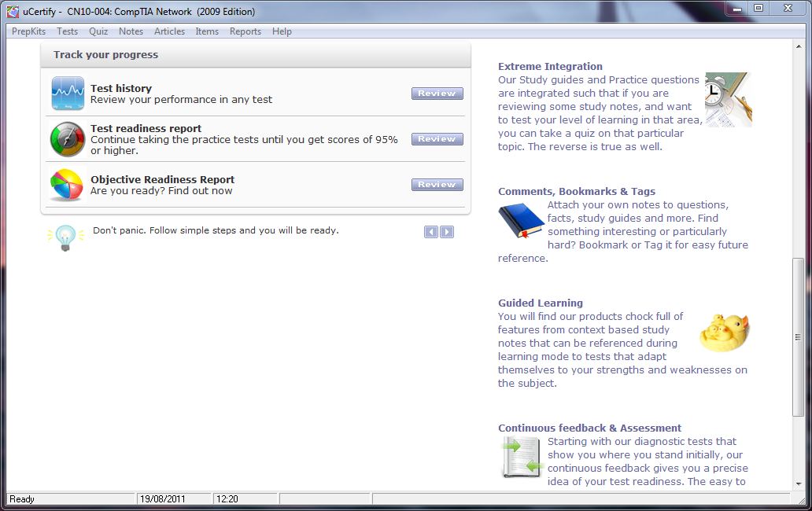This screenshot has width=812, height=511.
Task: Click the rubber duck Guided Learning image
Action: 725,333
